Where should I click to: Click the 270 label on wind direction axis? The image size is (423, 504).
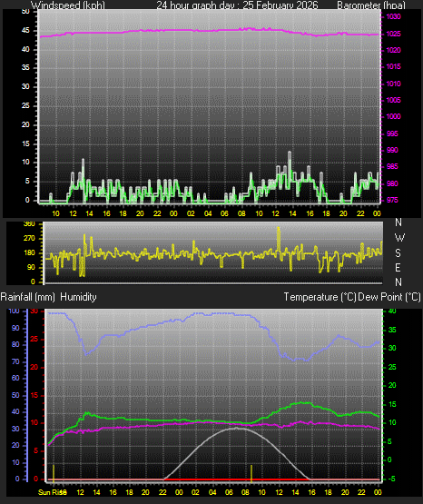tap(29, 239)
